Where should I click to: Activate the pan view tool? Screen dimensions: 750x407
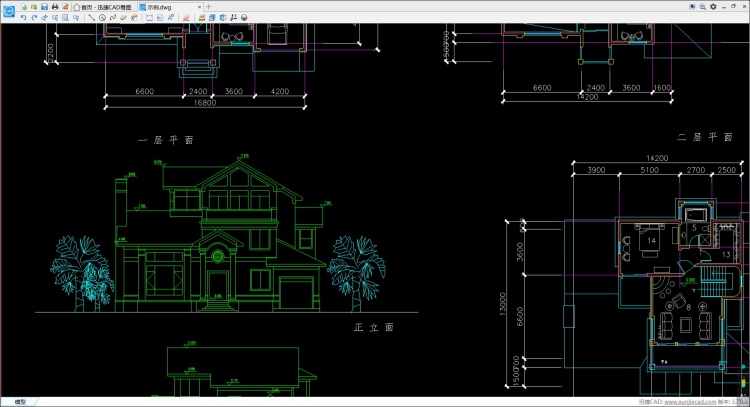point(44,18)
